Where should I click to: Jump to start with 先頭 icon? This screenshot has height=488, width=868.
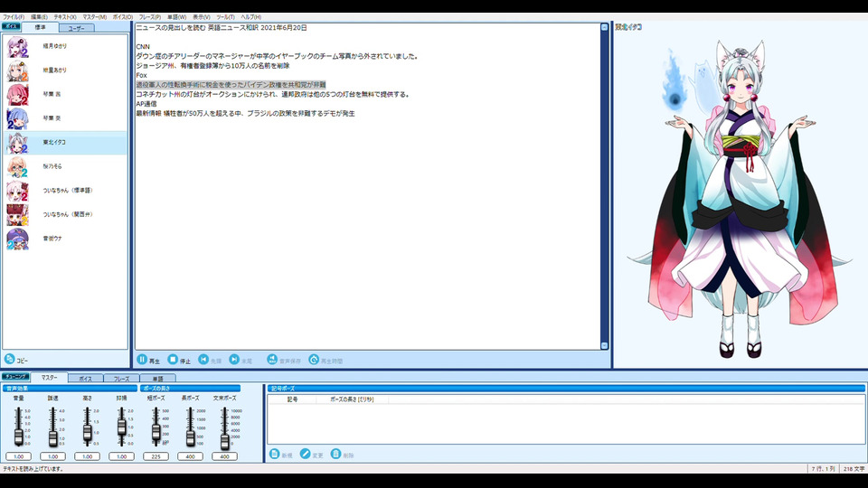coord(203,360)
